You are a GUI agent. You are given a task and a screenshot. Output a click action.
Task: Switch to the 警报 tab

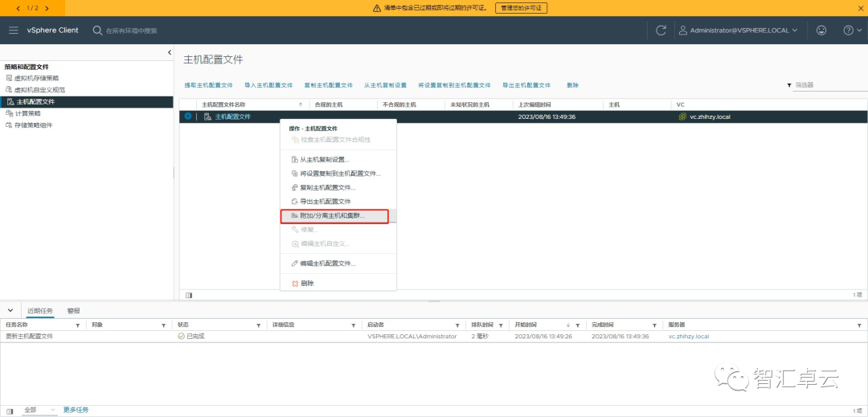73,311
